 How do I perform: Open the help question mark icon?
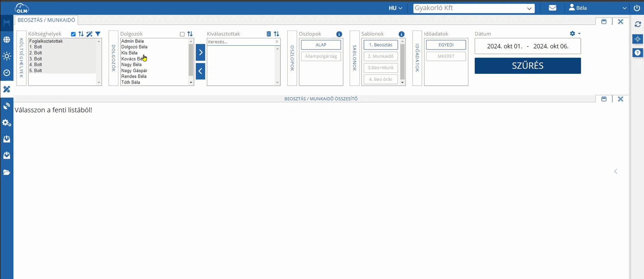[638, 53]
